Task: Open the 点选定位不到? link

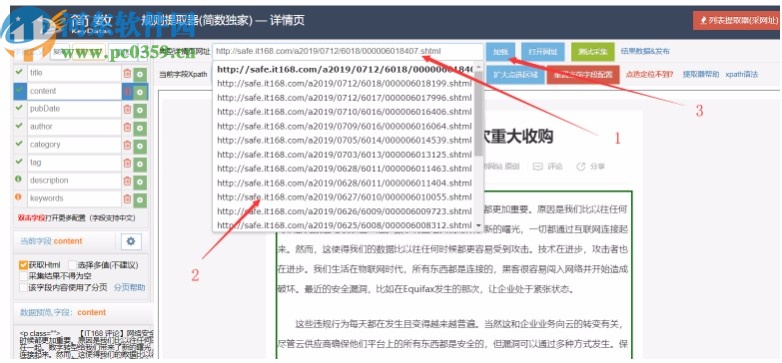Action: 649,74
